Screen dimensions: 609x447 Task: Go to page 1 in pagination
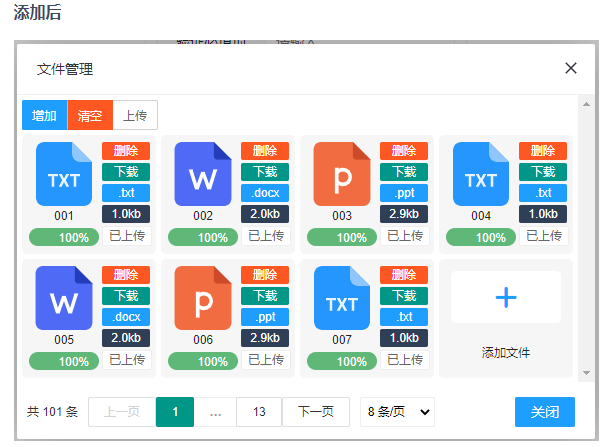[x=175, y=412]
